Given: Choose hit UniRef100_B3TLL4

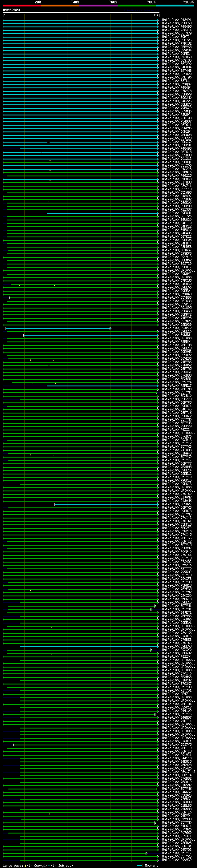Looking at the screenshot, I should click(x=177, y=81).
